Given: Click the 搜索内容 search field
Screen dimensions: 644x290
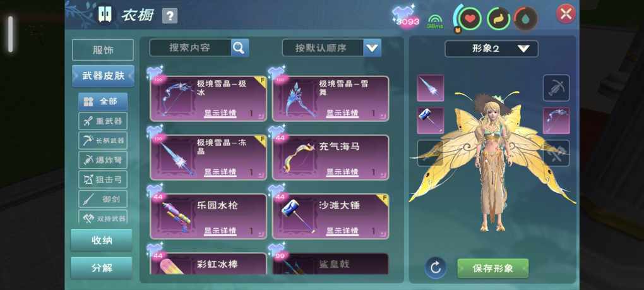Looking at the screenshot, I should click(190, 48).
